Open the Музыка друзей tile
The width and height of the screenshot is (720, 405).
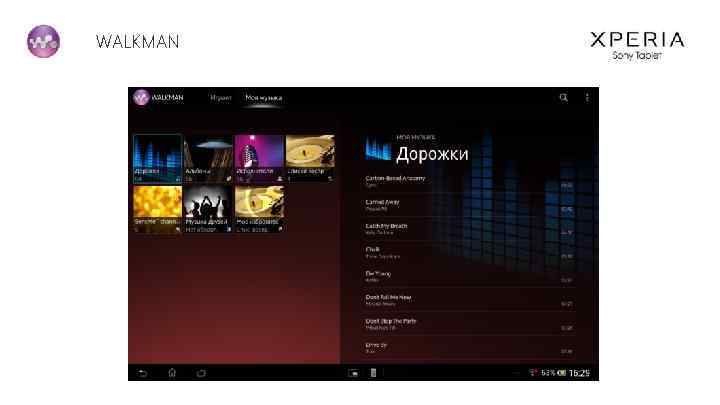[208, 209]
